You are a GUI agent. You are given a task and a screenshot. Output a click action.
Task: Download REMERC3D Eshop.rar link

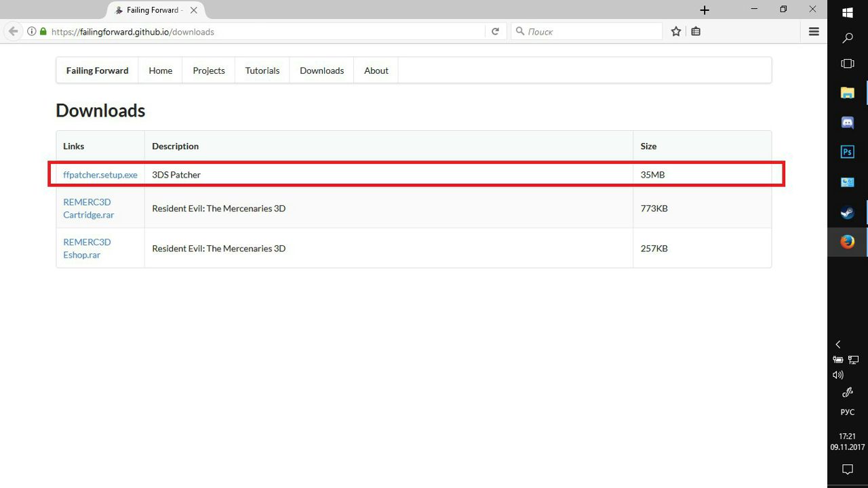click(87, 248)
